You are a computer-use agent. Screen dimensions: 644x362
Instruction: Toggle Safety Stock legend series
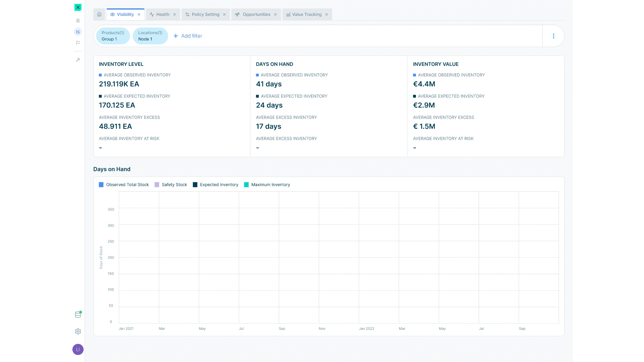tap(171, 185)
